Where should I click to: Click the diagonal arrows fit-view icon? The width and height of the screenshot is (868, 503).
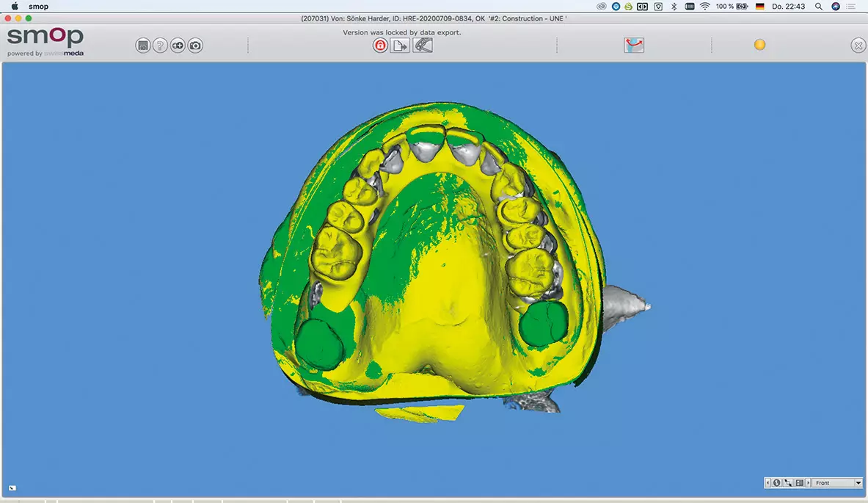tap(788, 483)
